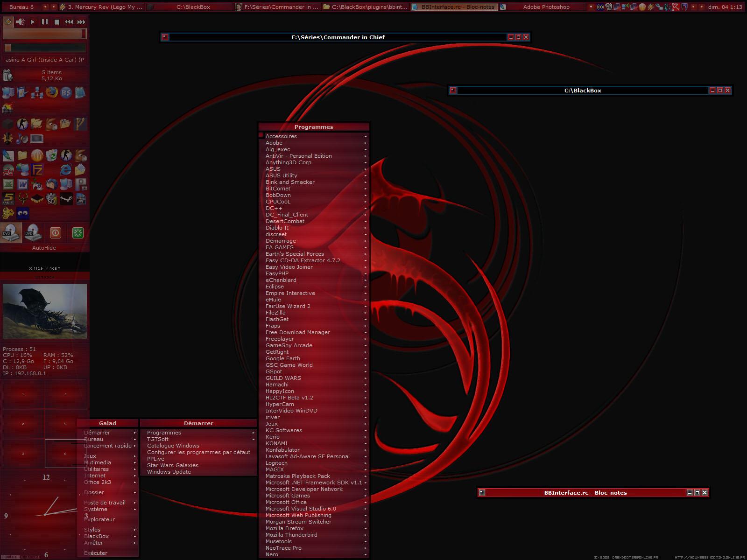Launch the blue BS icon in launcher
Screen dimensions: 747x560
pyautogui.click(x=66, y=92)
